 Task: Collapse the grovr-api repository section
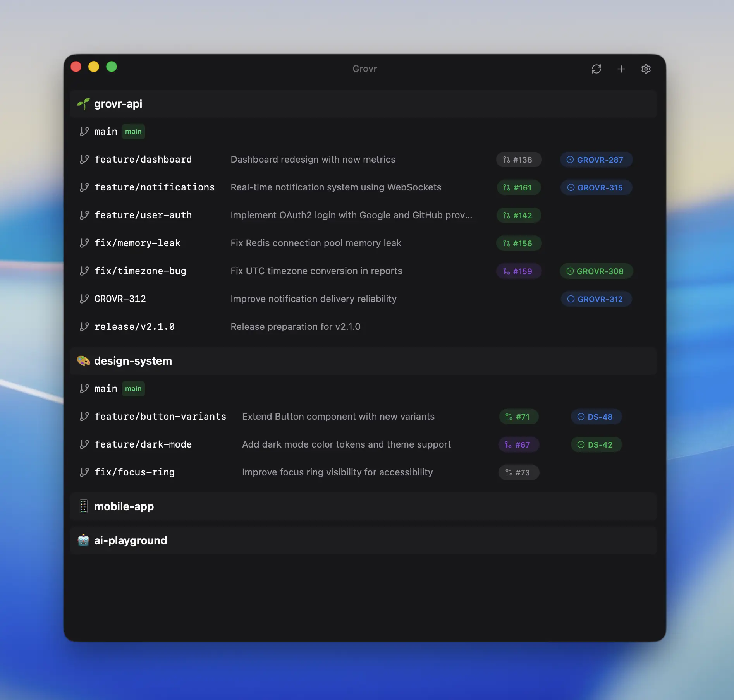(118, 104)
